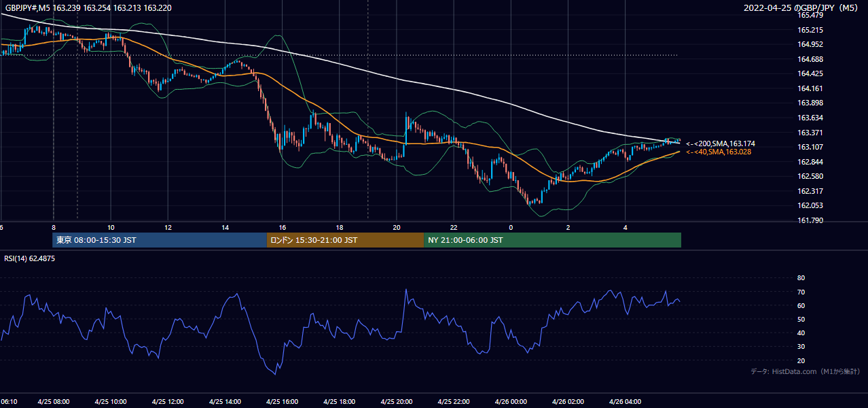The image size is (868, 408).
Task: Select the London 15:30-21:00 JST session bar
Action: point(345,240)
